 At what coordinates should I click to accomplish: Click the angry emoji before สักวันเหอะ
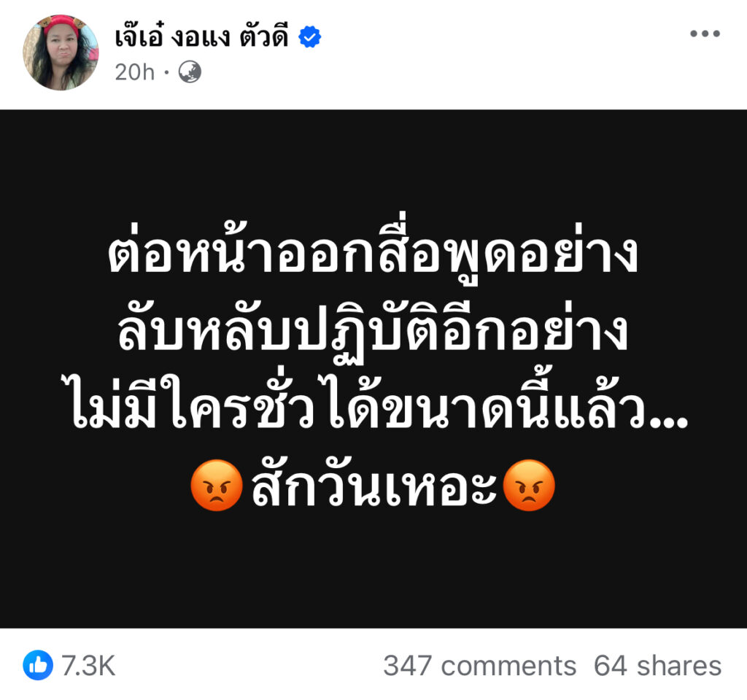(217, 485)
